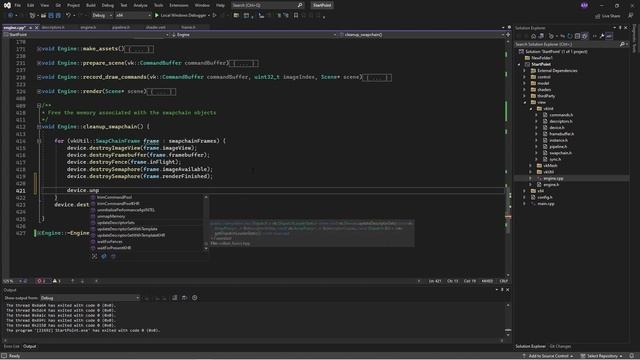Switch to the Git Changes tab

(x=560, y=347)
